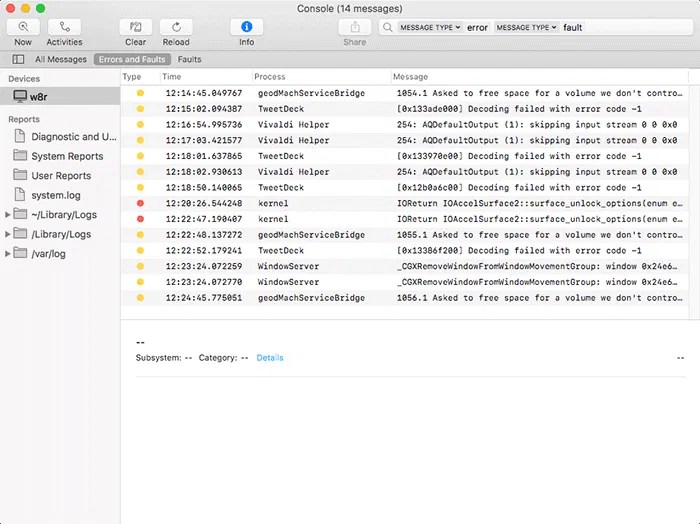Open the Activities toolbar icon

tap(64, 27)
